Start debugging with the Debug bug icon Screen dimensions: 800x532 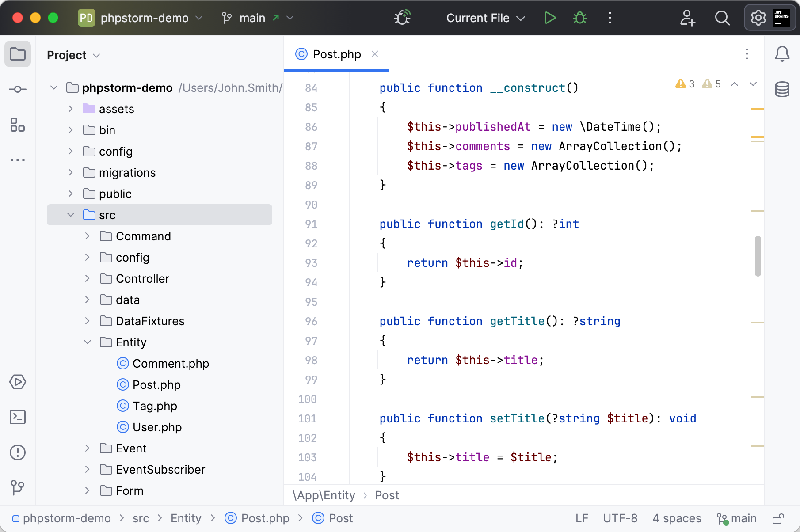[579, 18]
